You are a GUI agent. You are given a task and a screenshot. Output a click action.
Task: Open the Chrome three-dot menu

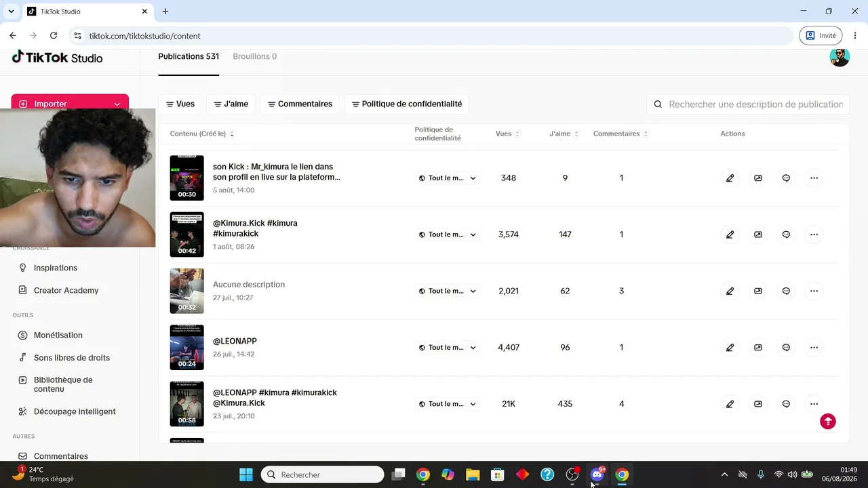coord(854,35)
